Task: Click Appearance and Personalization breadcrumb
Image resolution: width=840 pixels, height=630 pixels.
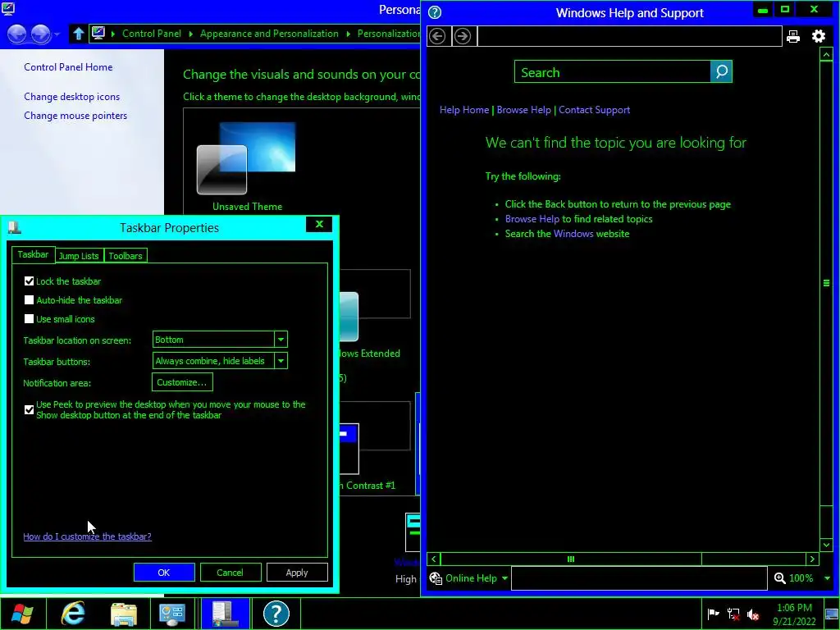Action: pyautogui.click(x=269, y=33)
